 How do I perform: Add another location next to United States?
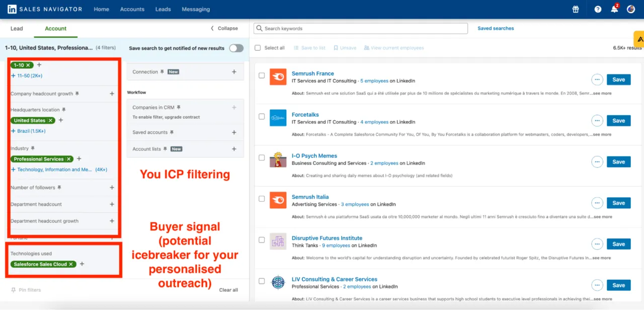point(61,120)
